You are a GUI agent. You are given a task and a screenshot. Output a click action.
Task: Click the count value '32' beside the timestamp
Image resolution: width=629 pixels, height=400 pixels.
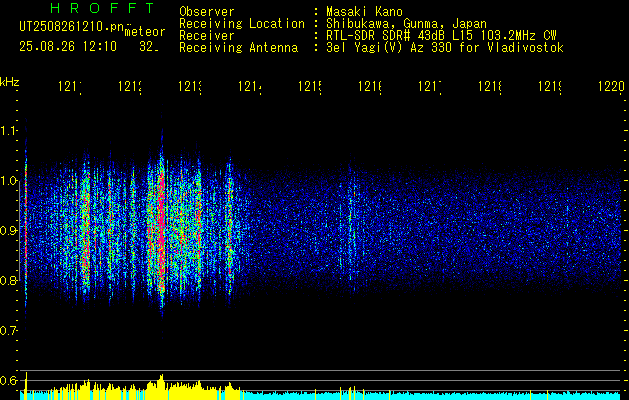point(147,47)
